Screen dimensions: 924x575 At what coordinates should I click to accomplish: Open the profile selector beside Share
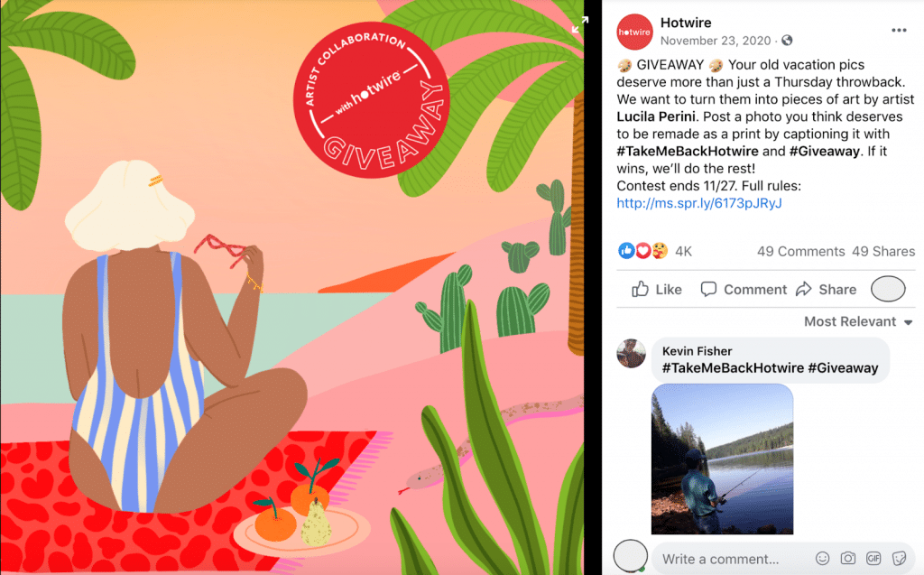[888, 289]
